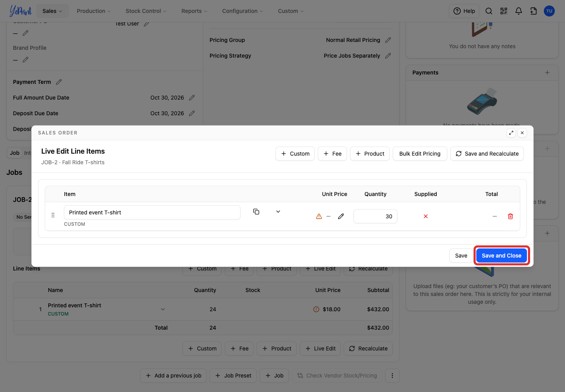Screen dimensions: 565x392
Task: Duplicate the Printed event T-shirt line item
Action: [x=256, y=212]
